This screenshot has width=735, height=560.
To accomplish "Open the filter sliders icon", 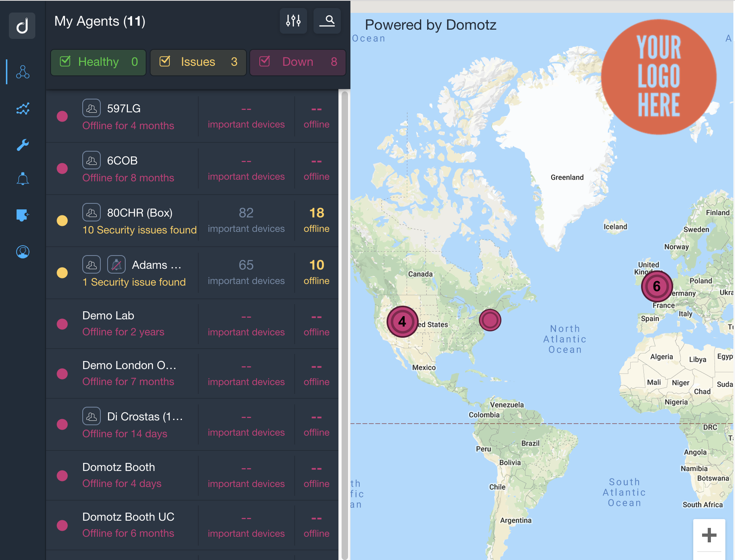I will pos(293,20).
